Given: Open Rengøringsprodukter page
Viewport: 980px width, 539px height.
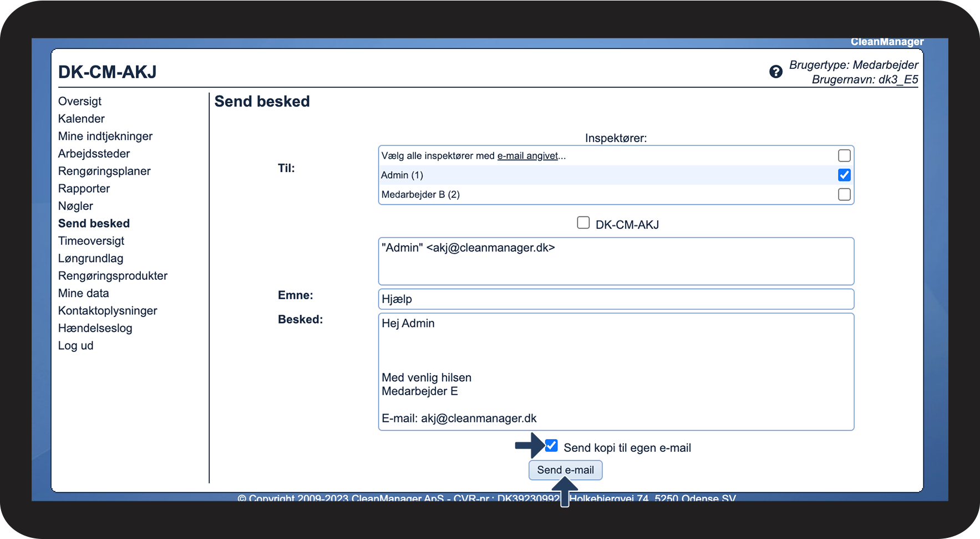Looking at the screenshot, I should [x=113, y=276].
